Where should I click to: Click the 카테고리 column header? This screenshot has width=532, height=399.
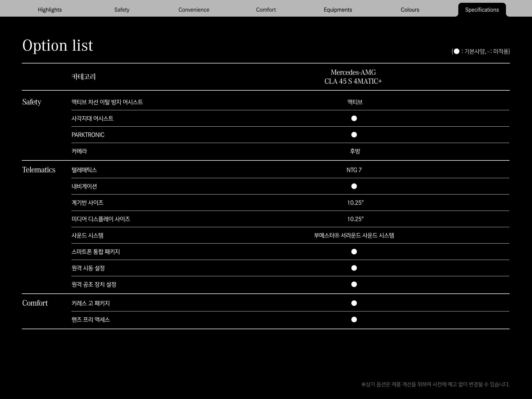pos(84,77)
